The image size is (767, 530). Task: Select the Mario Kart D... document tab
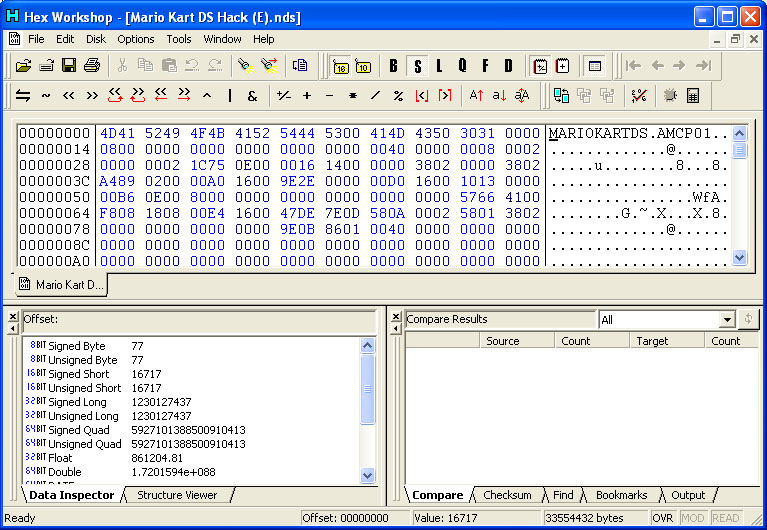click(x=62, y=285)
